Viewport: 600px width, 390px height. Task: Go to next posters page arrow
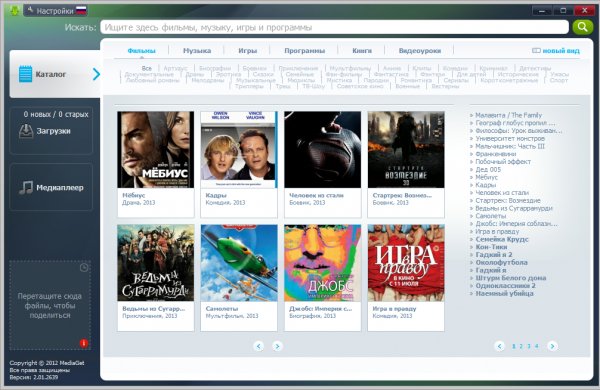click(x=277, y=346)
